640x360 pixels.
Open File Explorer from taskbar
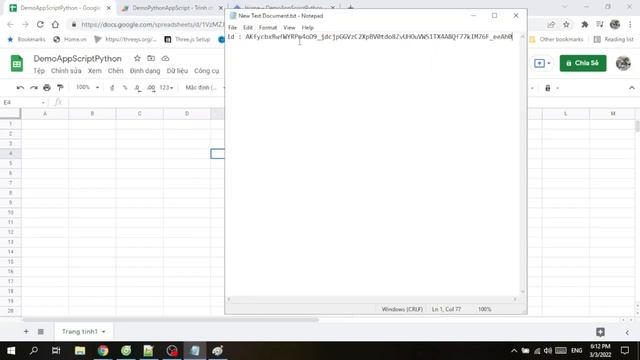point(80,351)
